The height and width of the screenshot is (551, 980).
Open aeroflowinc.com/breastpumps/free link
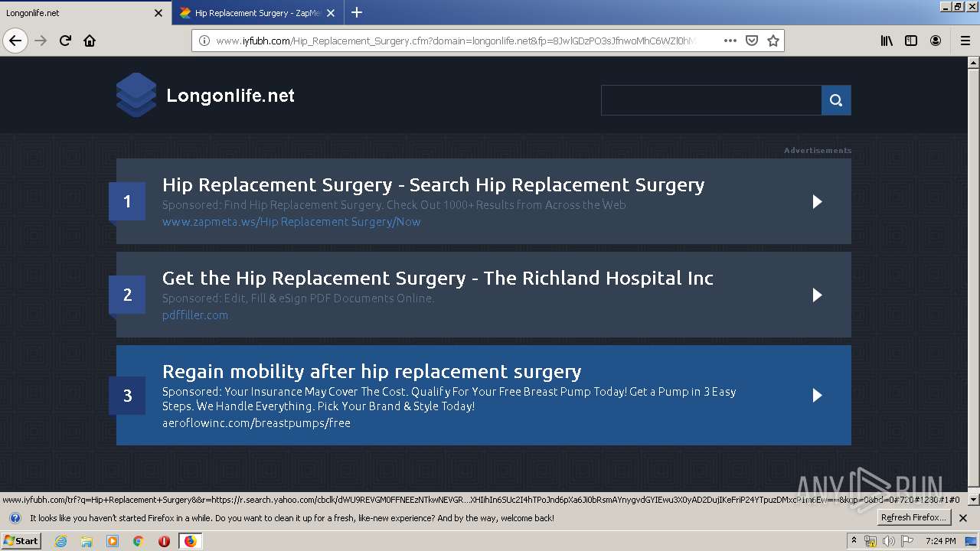coord(256,422)
